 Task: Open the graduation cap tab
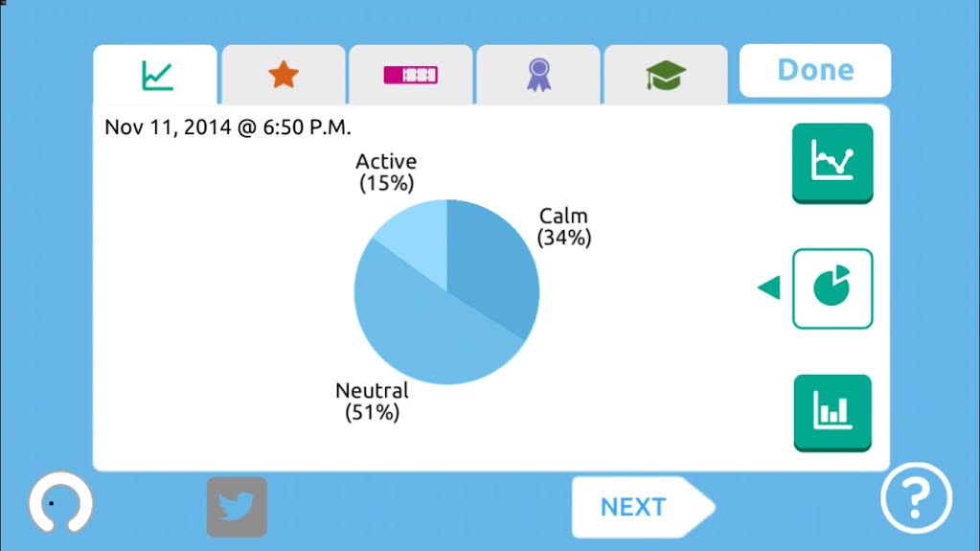[x=666, y=75]
